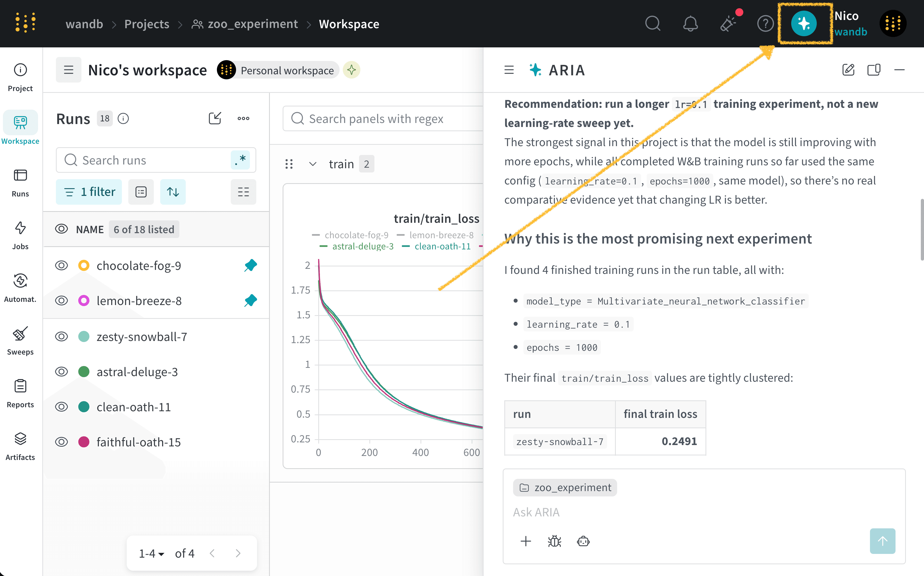Click the train section drag handle
Viewport: 924px width, 576px height.
(x=289, y=164)
